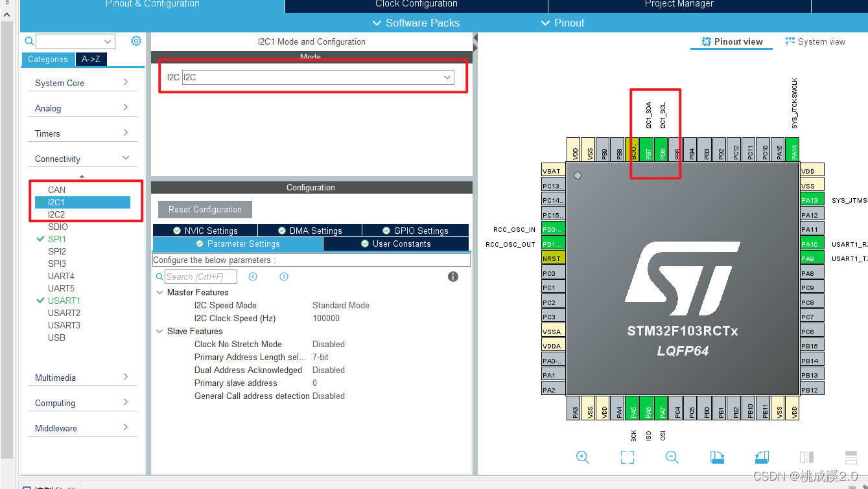This screenshot has width=868, height=489.
Task: Select I2C2 in the Connectivity list
Action: pos(56,214)
